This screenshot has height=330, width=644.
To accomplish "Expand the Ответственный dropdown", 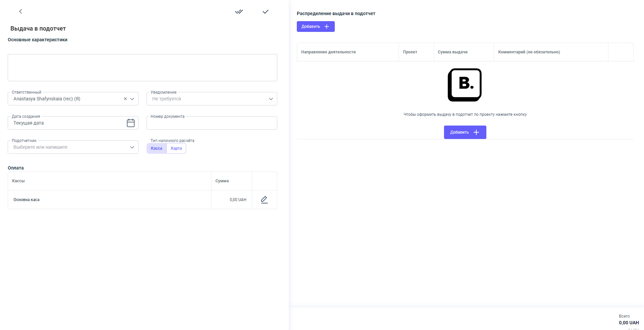I will point(132,99).
